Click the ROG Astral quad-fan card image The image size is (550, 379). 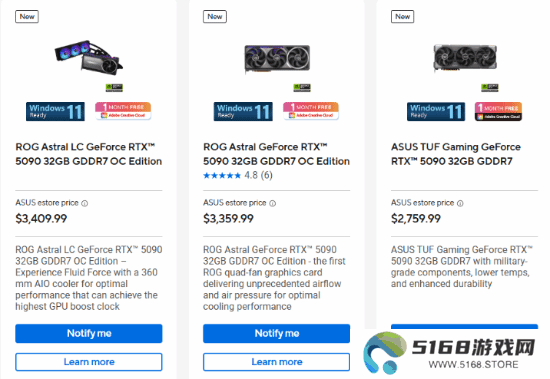pos(277,59)
